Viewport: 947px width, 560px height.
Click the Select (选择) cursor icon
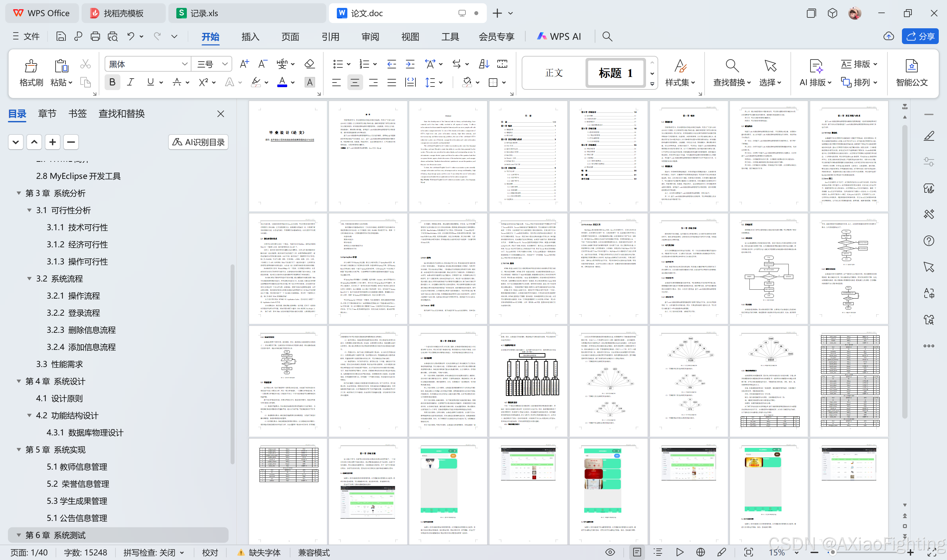tap(770, 66)
